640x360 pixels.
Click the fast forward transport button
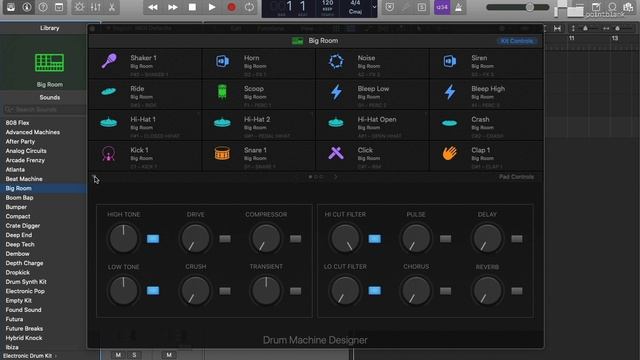173,7
